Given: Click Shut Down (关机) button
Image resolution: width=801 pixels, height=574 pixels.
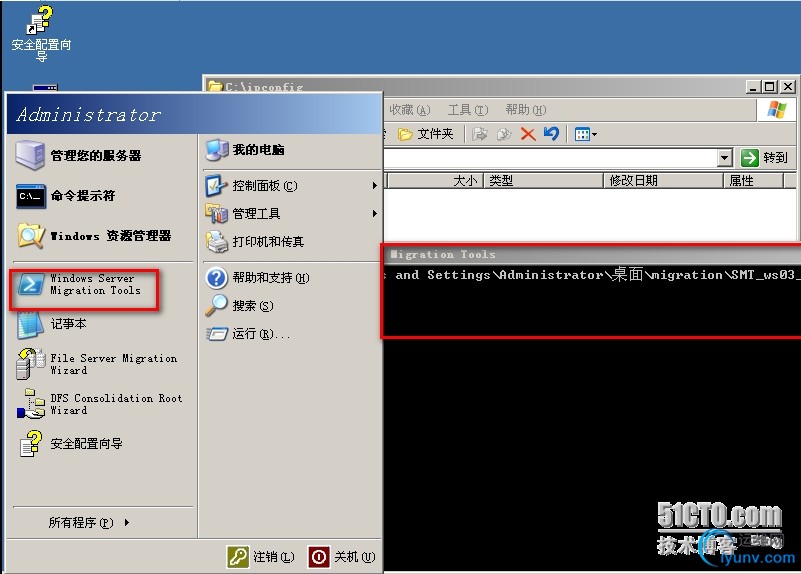Looking at the screenshot, I should coord(342,557).
